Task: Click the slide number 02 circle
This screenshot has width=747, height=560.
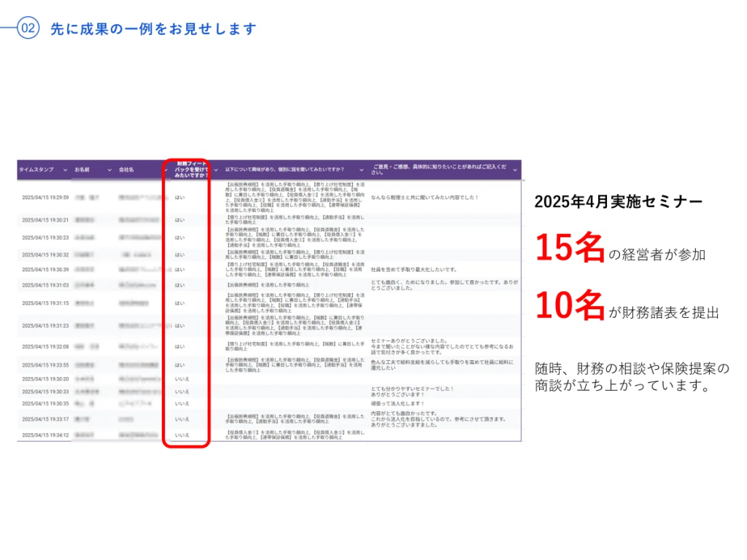Action: (x=28, y=28)
